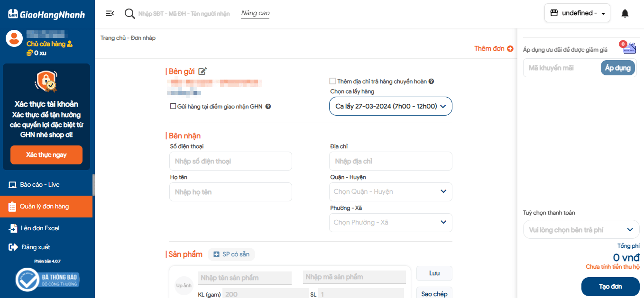644x298 pixels.
Task: Click the user profile avatar
Action: tap(14, 38)
